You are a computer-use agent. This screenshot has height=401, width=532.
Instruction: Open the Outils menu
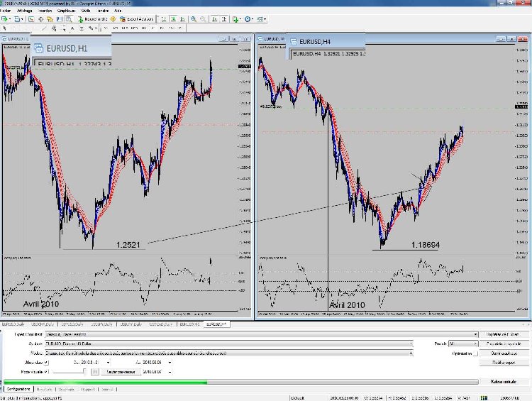point(86,11)
